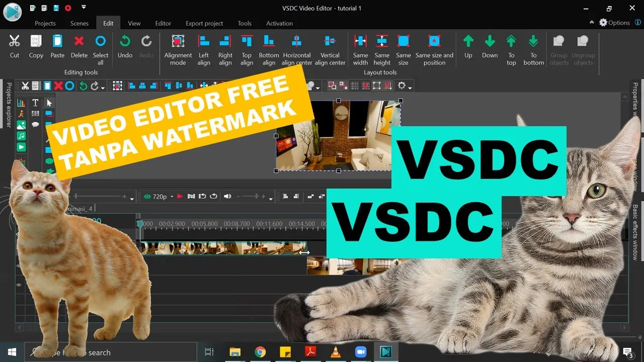Toggle Alignment mode in the ribbon
Image resolution: width=644 pixels, height=362 pixels.
click(x=178, y=49)
